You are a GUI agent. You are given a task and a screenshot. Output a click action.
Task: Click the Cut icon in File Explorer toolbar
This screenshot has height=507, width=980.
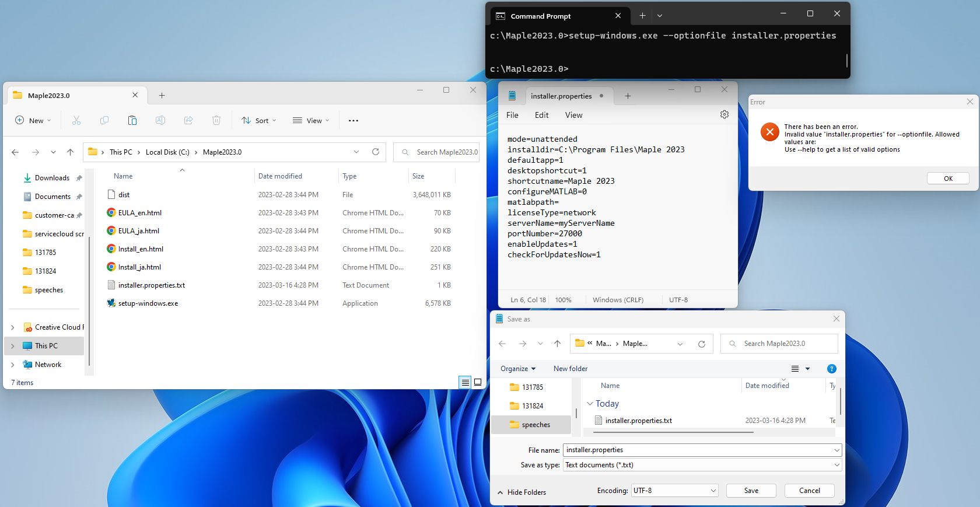76,120
